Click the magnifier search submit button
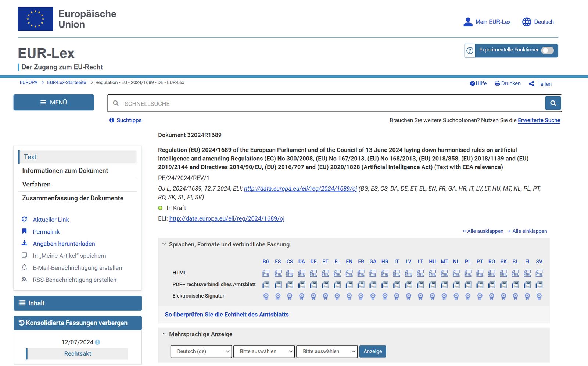588x366 pixels. [553, 103]
